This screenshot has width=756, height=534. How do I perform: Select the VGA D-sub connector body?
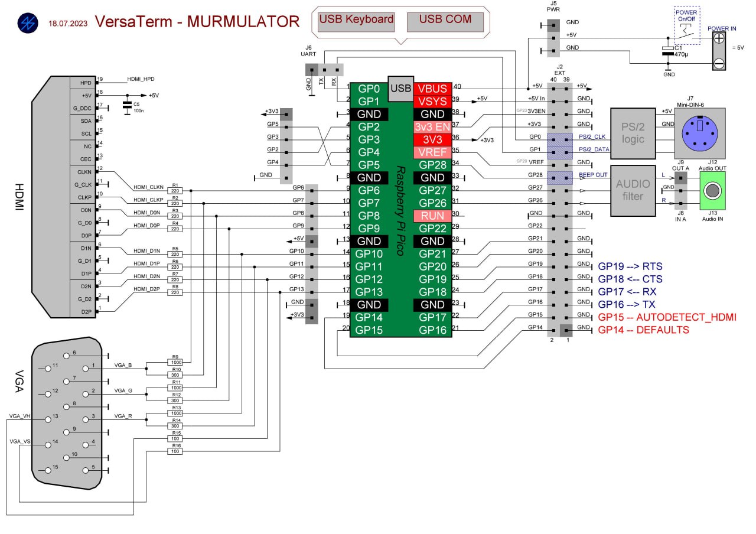pyautogui.click(x=66, y=413)
